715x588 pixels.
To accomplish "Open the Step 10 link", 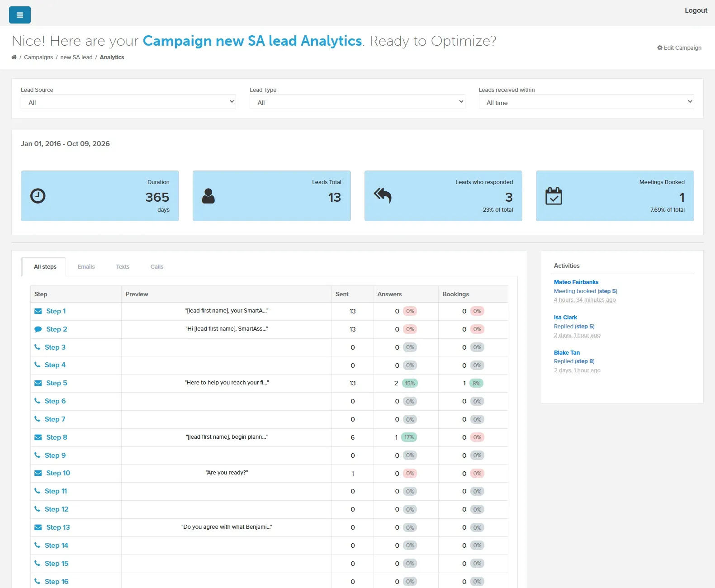I will point(58,473).
